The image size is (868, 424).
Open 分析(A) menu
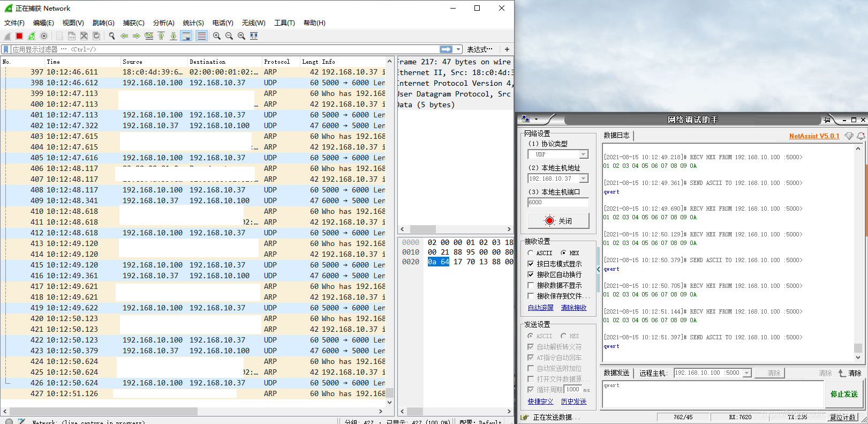click(x=163, y=23)
